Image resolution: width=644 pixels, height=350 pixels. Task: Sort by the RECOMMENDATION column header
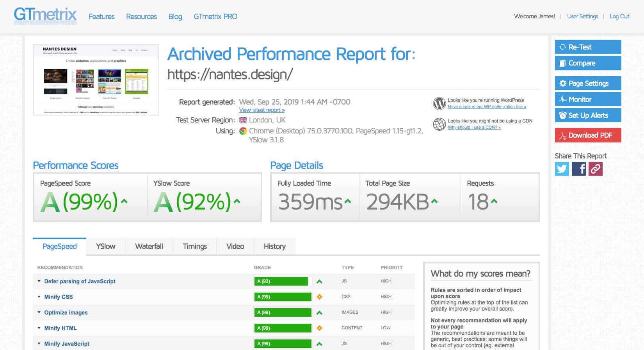point(60,268)
